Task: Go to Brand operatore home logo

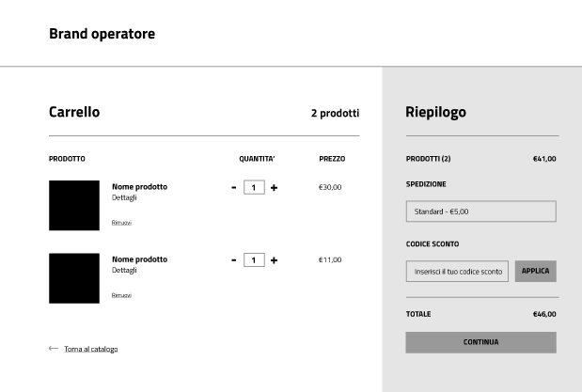Action: pyautogui.click(x=102, y=34)
